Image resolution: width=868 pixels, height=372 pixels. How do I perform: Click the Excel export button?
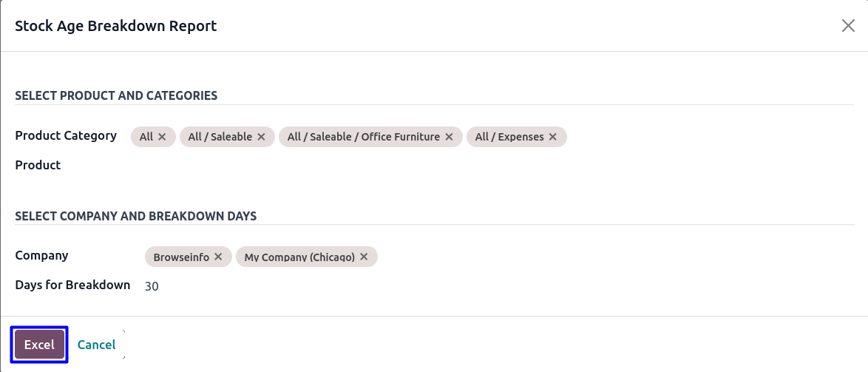coord(39,345)
